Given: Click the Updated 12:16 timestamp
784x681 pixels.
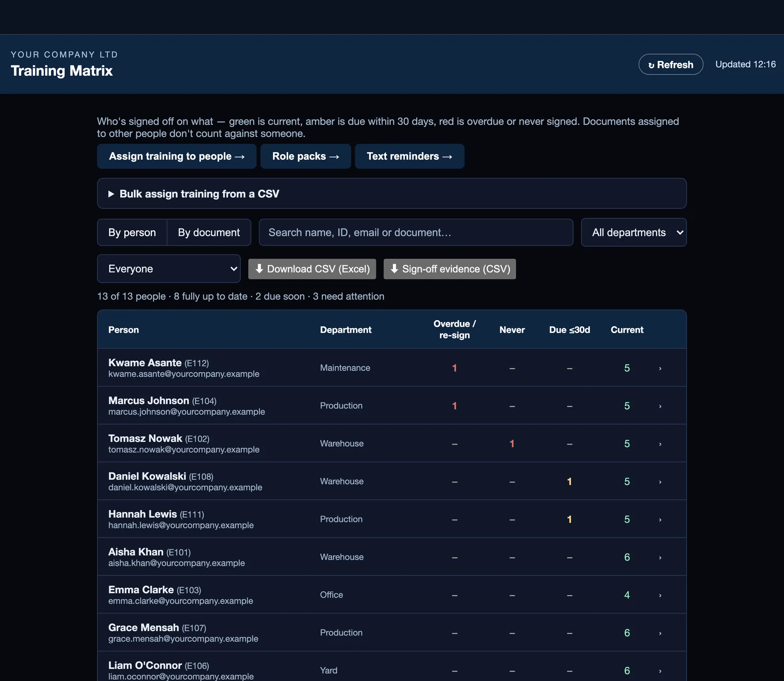Looking at the screenshot, I should coord(746,64).
